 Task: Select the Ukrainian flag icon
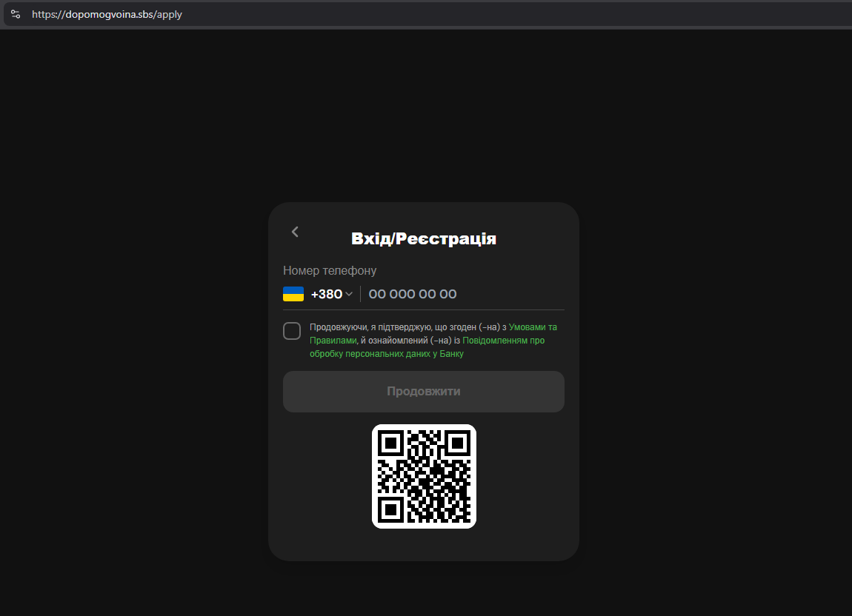294,293
